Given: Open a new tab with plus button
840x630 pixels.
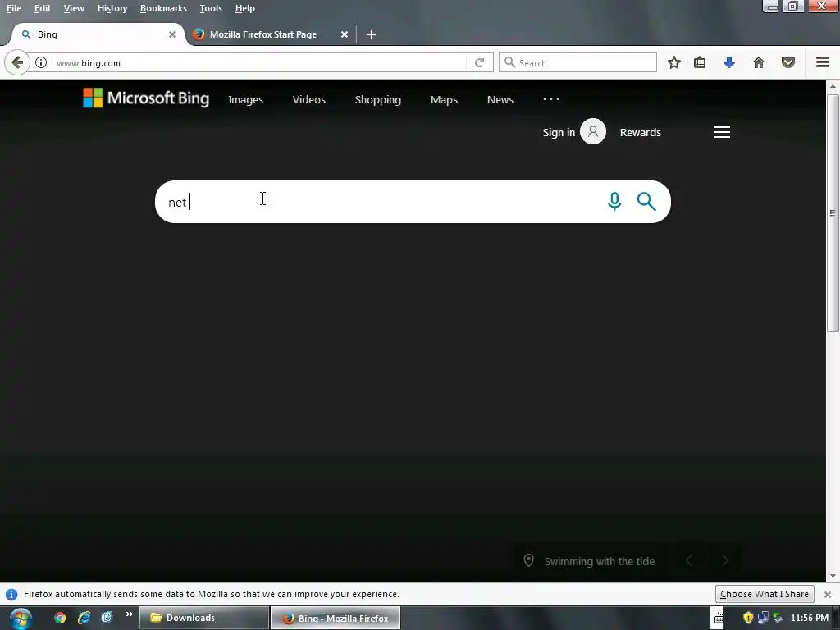Looking at the screenshot, I should [x=372, y=34].
